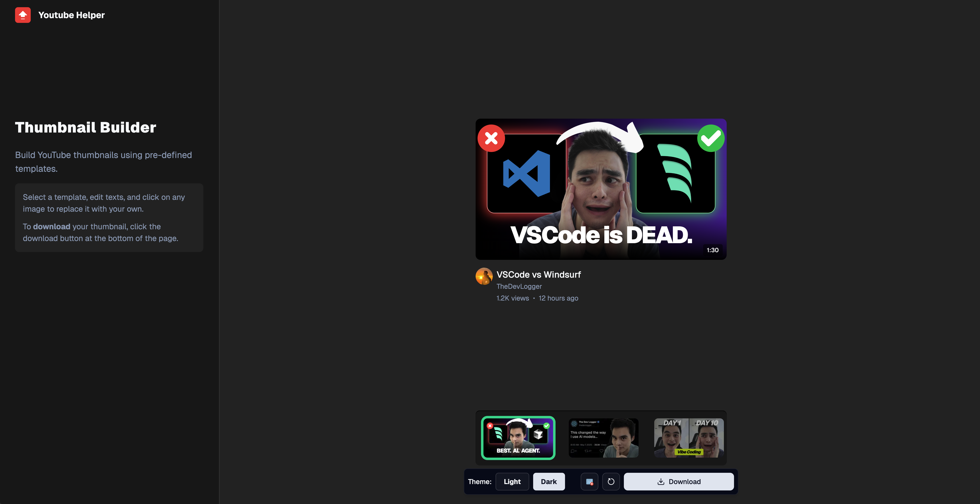Open the Youtube Helper home link text

(x=72, y=15)
